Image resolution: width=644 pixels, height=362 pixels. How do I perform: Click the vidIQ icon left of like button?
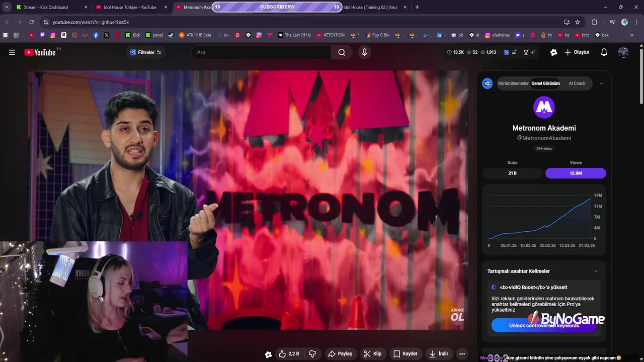tap(268, 354)
